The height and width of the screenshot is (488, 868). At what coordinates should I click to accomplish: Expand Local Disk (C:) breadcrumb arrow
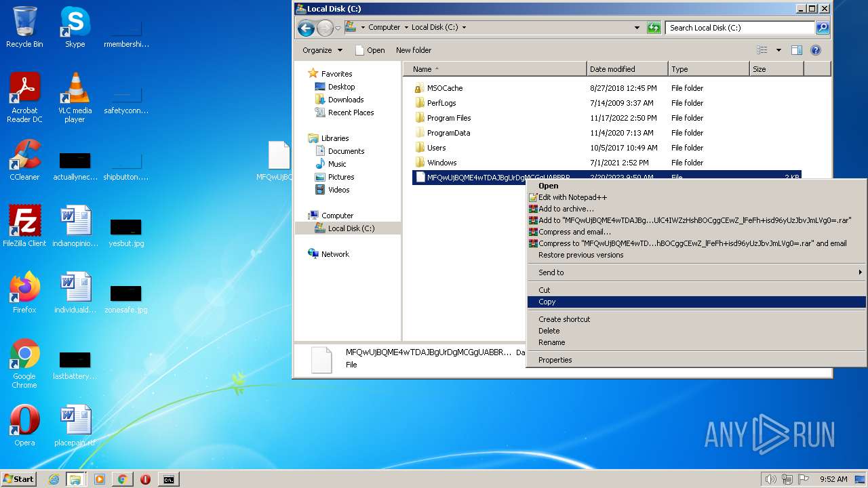pos(464,28)
